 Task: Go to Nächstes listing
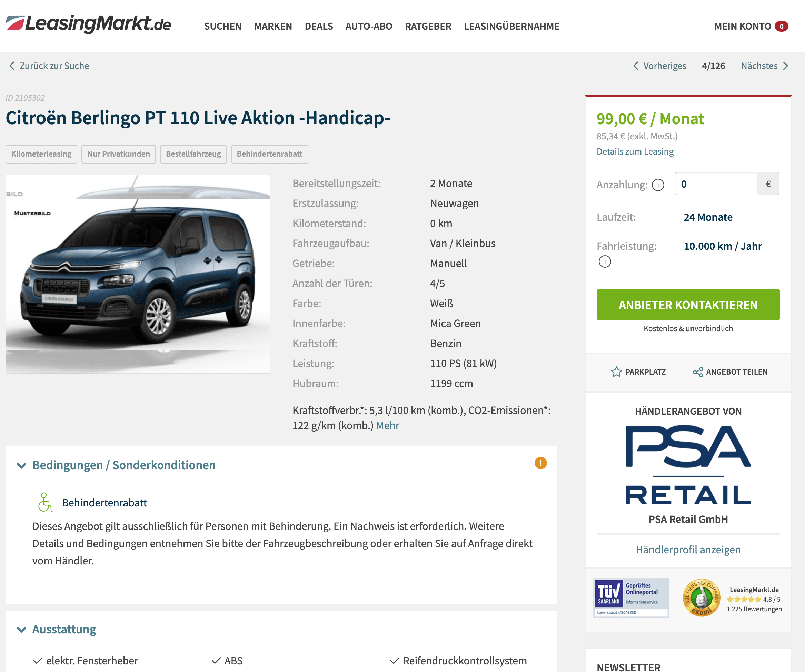764,66
